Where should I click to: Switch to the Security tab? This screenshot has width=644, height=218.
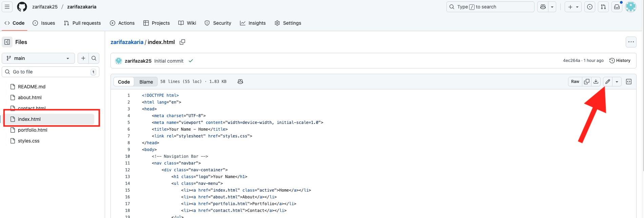click(218, 23)
